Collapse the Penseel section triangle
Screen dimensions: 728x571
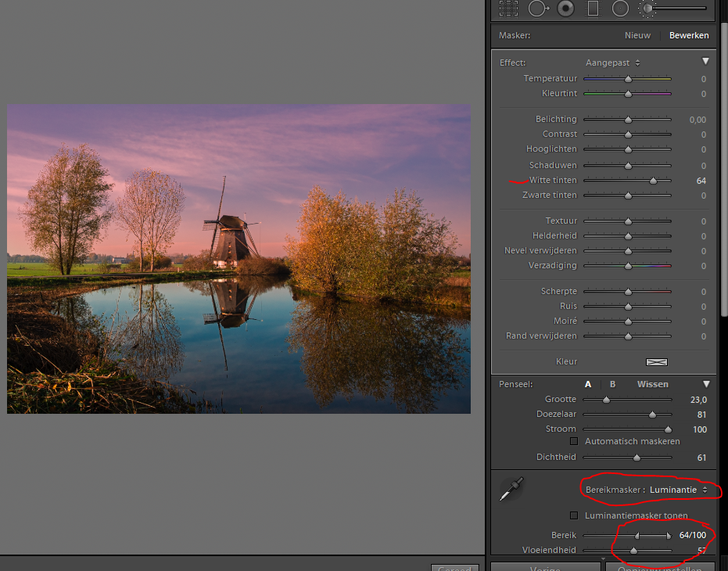(705, 384)
